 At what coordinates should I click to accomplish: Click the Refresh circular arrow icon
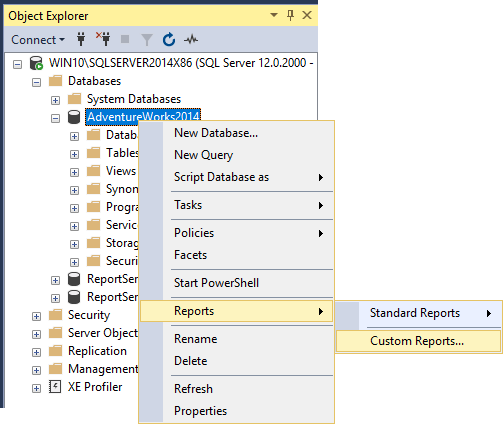169,39
